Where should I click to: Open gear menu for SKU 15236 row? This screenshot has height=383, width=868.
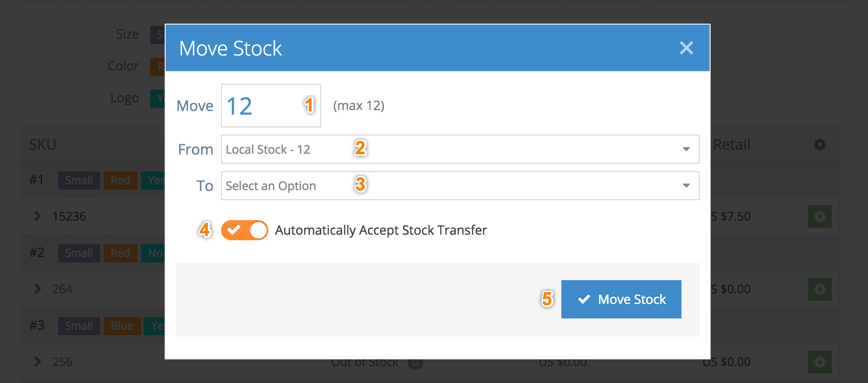pos(820,217)
